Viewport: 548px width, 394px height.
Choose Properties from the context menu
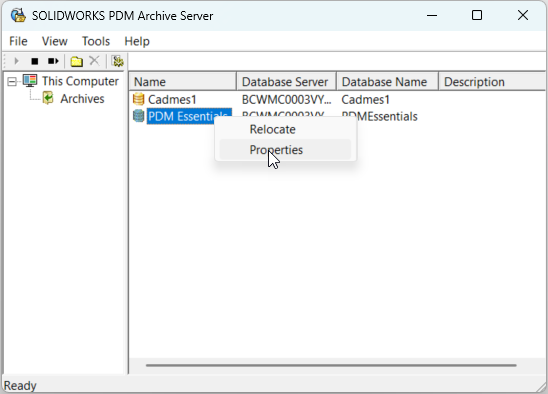point(286,150)
